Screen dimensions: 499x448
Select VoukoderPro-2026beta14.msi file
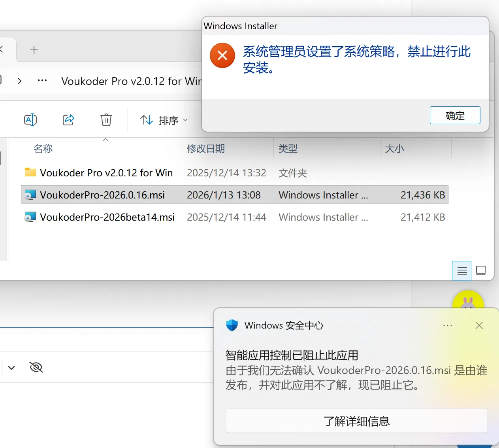pyautogui.click(x=107, y=217)
